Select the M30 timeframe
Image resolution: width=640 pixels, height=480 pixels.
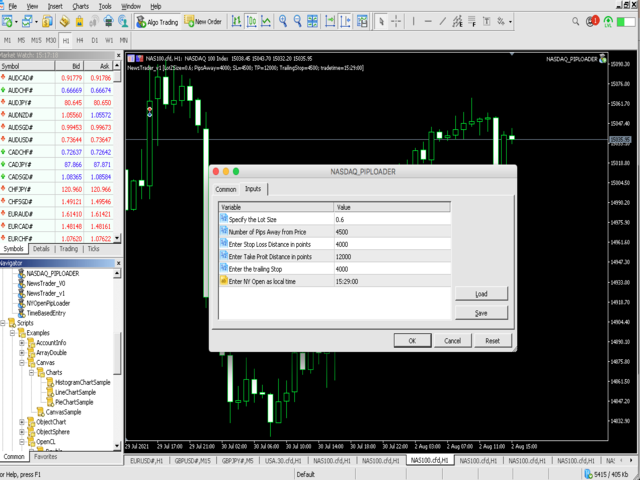pos(51,40)
